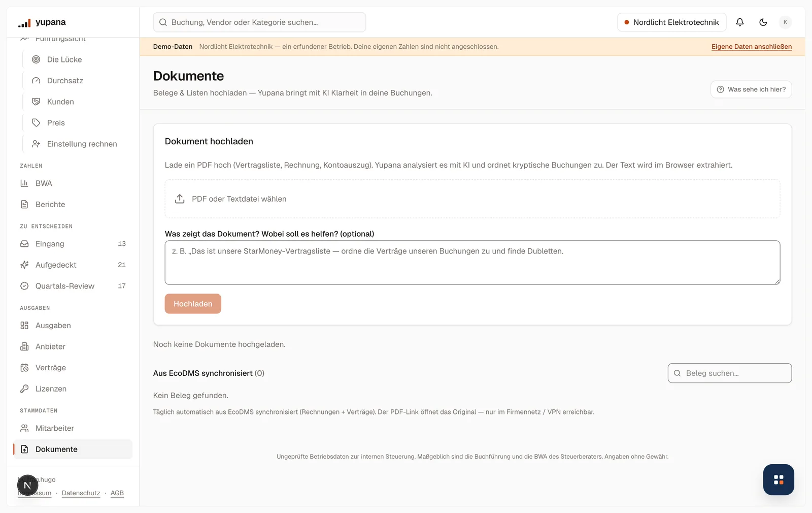Open Aufgedeckt with 21 items

coord(73,265)
